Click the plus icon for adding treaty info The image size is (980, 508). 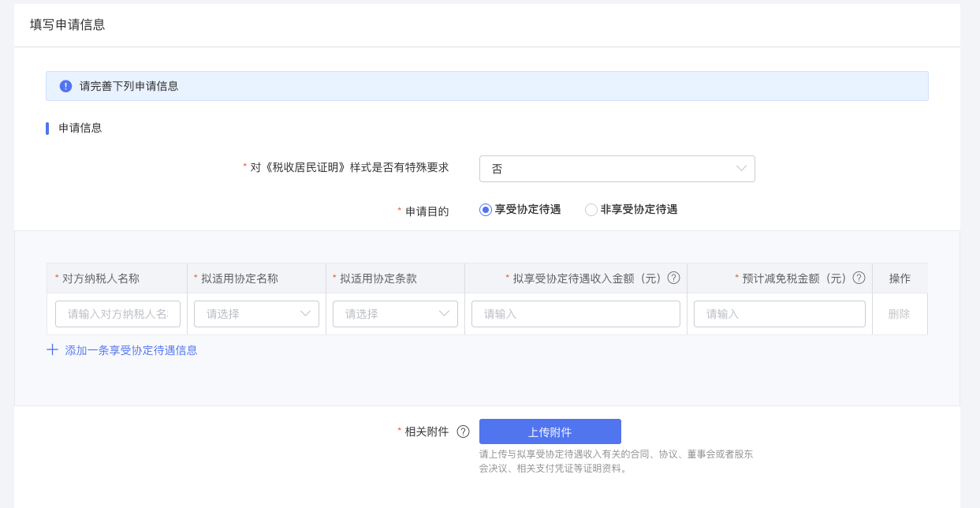point(52,349)
